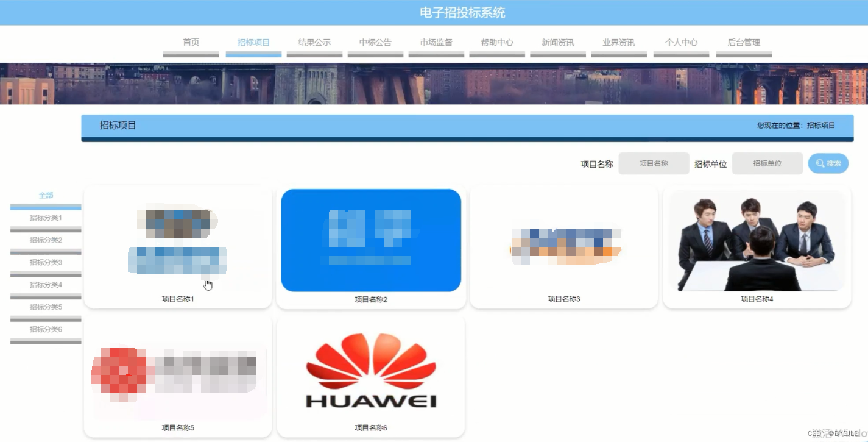Viewport: 868px width, 442px height.
Task: Click the 项目名称4 title text
Action: point(757,299)
